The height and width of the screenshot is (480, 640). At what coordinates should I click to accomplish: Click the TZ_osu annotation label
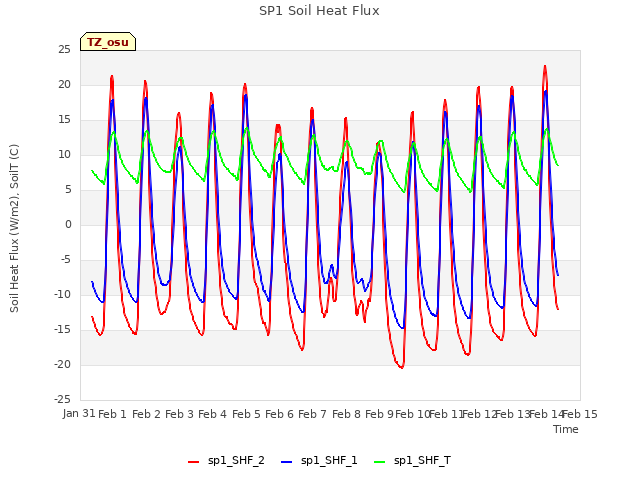tap(108, 42)
